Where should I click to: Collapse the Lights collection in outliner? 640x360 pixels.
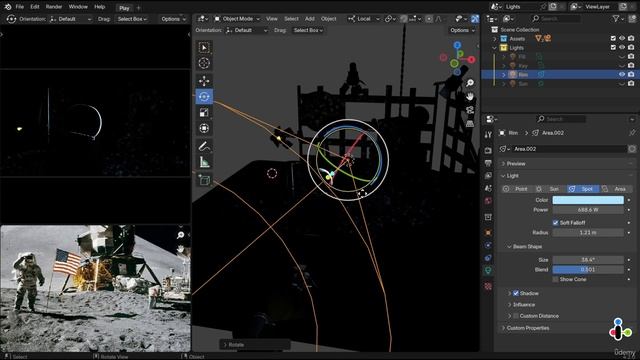click(495, 48)
